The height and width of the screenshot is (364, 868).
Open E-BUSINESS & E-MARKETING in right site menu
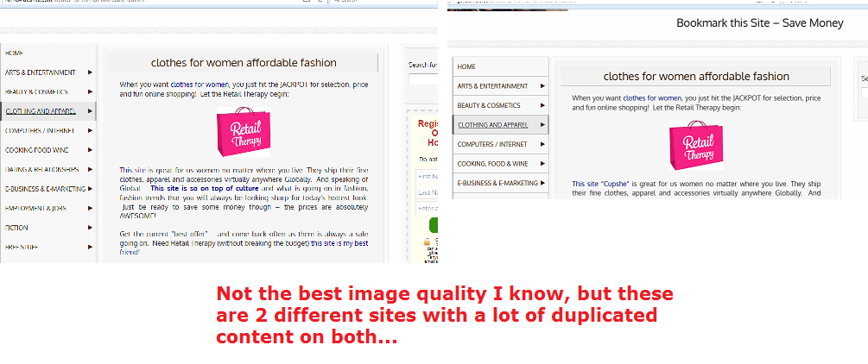tap(497, 183)
